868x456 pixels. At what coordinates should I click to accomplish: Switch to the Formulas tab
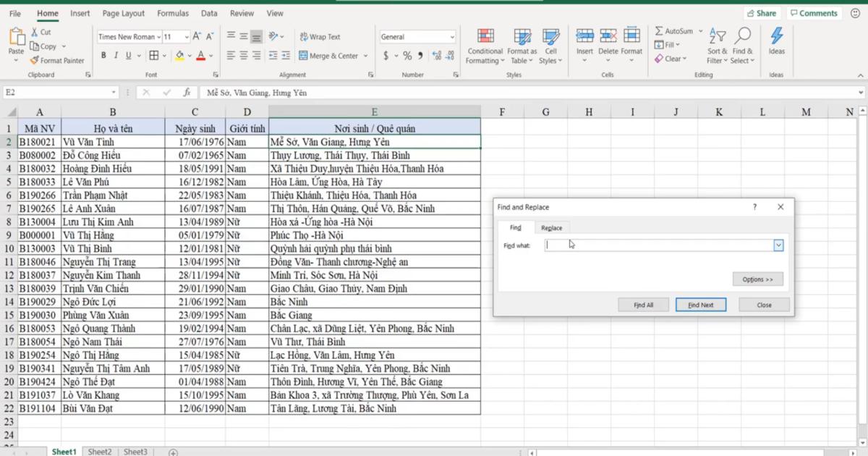click(173, 13)
